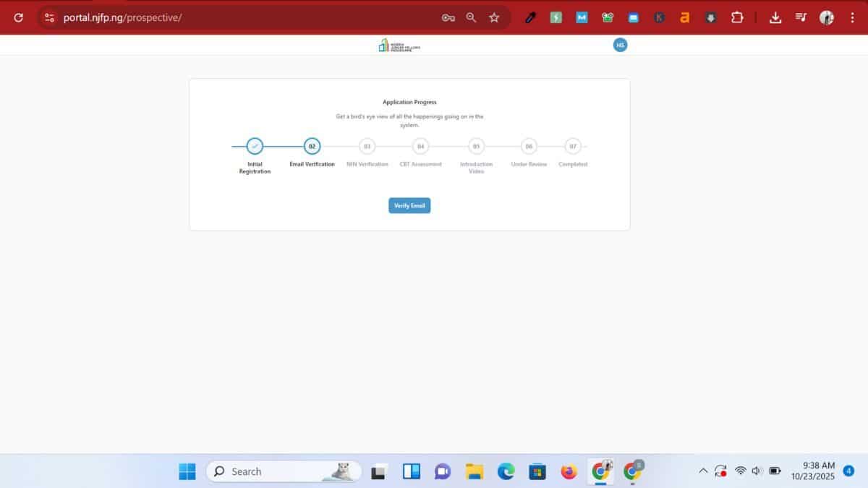Open the Chrome three-dot menu
This screenshot has height=488, width=868.
point(853,17)
